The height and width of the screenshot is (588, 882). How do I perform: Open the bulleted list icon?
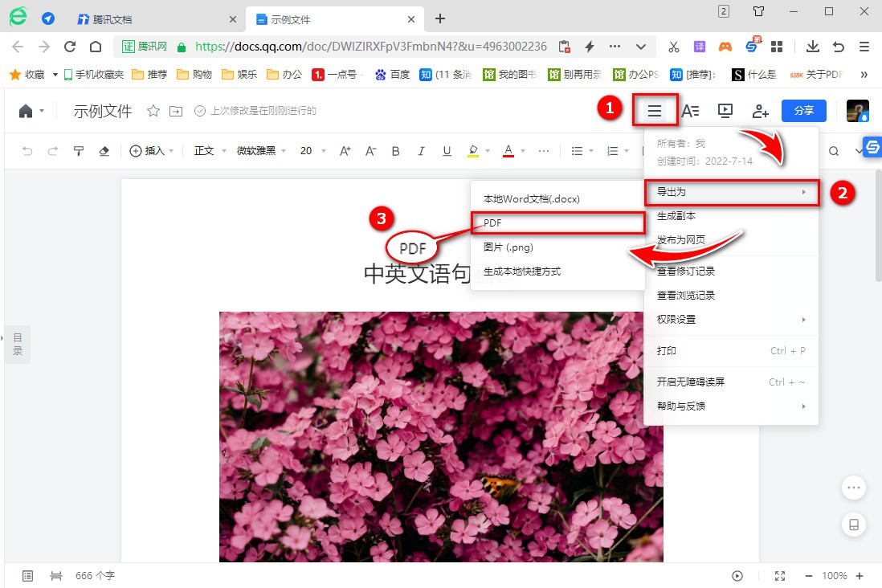coord(577,150)
